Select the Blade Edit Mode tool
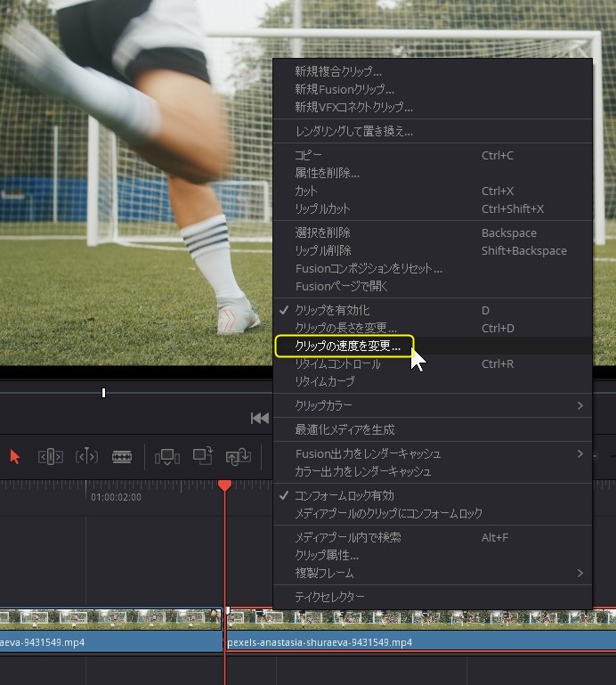616x685 pixels. (122, 457)
